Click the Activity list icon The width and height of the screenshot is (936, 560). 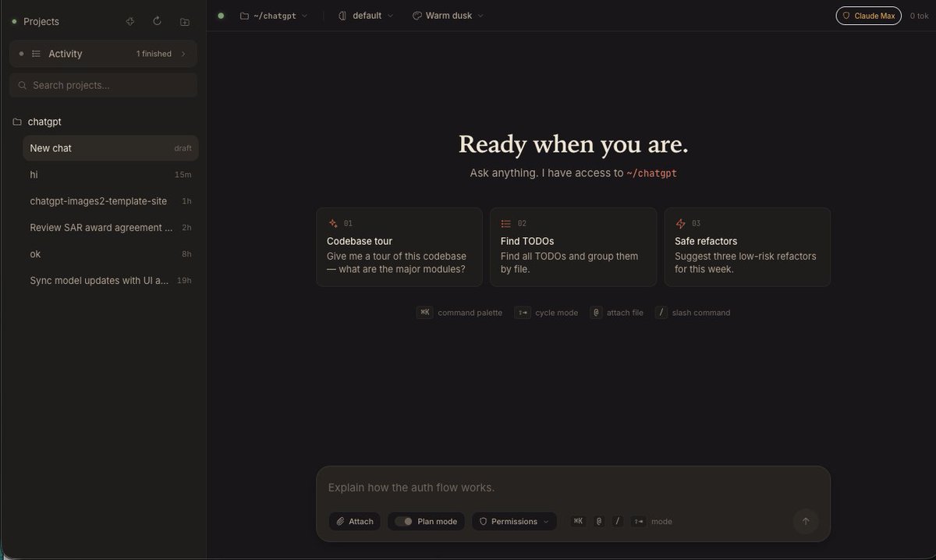(36, 54)
